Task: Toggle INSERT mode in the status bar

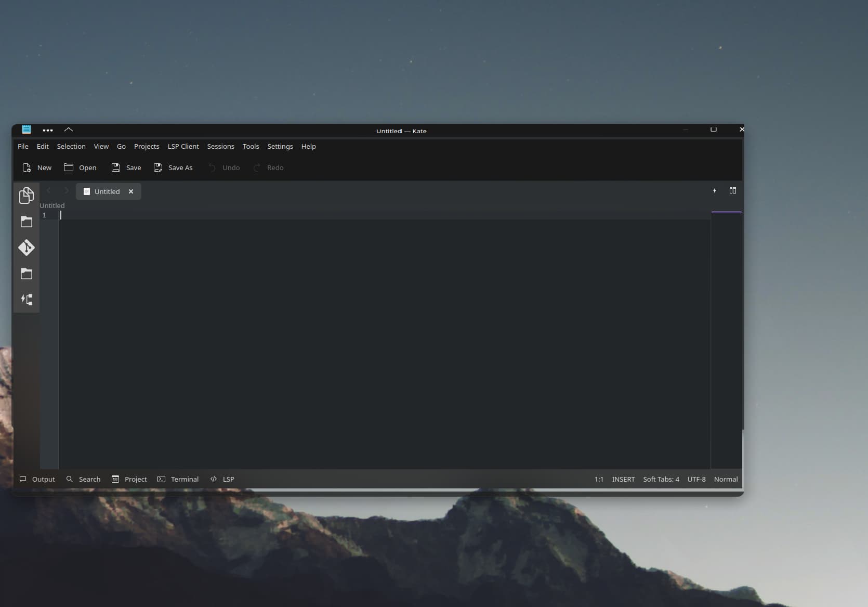Action: pyautogui.click(x=623, y=479)
